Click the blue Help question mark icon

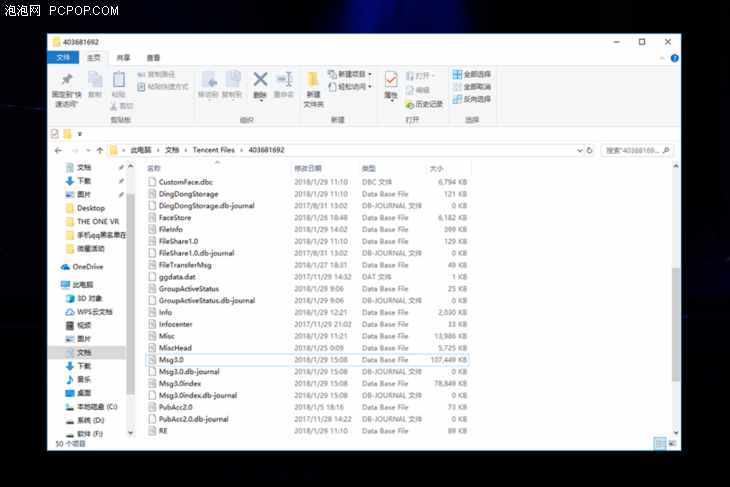click(674, 58)
